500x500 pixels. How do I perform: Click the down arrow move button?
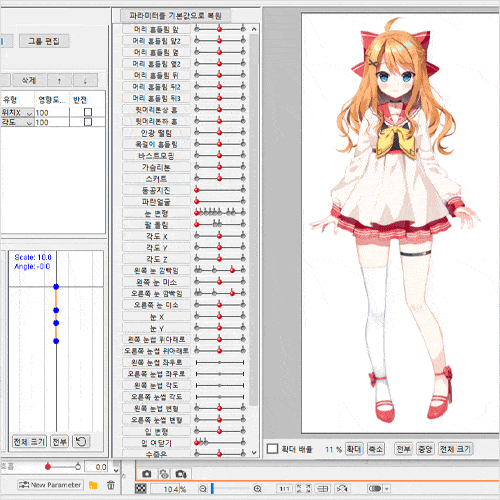pos(85,80)
